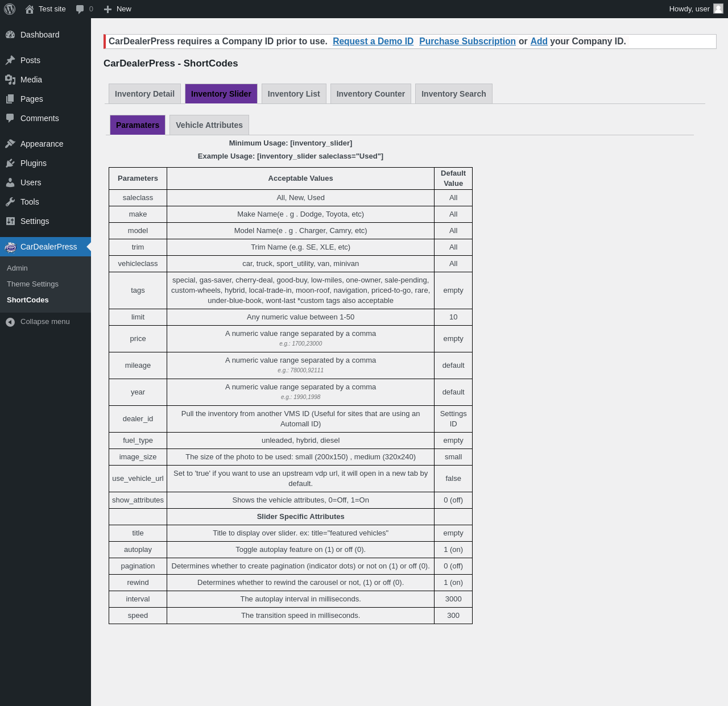Open the Media menu label
The image size is (728, 706).
pyautogui.click(x=31, y=80)
